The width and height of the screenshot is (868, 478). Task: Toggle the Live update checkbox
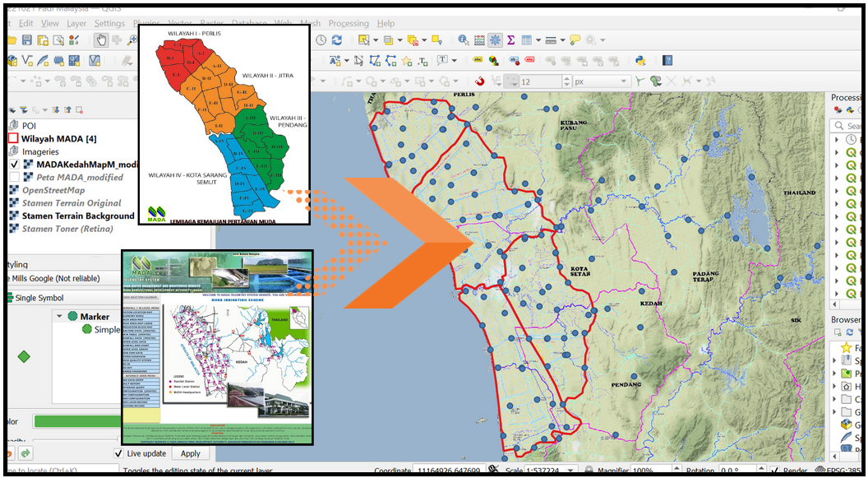point(118,453)
